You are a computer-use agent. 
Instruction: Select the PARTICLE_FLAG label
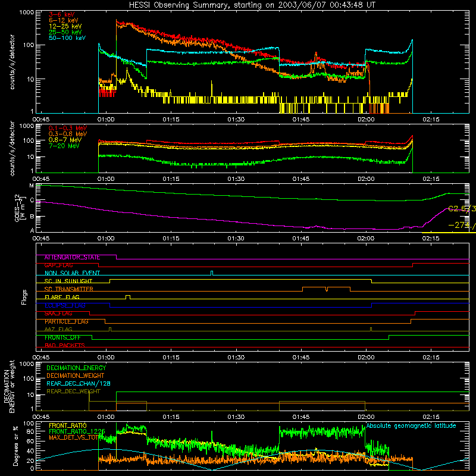[x=67, y=321]
